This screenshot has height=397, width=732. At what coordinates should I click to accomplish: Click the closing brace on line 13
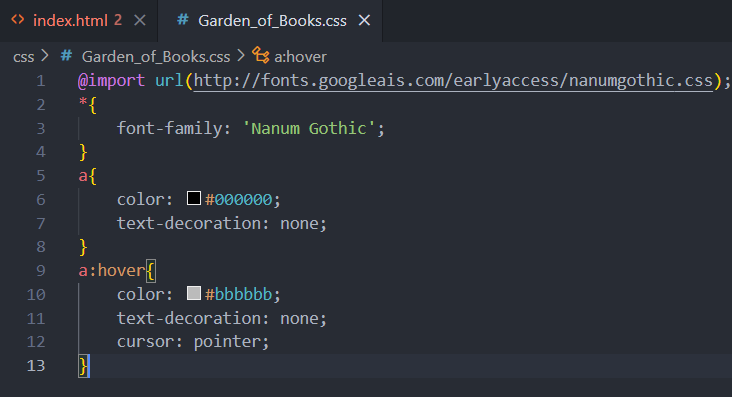pyautogui.click(x=83, y=366)
